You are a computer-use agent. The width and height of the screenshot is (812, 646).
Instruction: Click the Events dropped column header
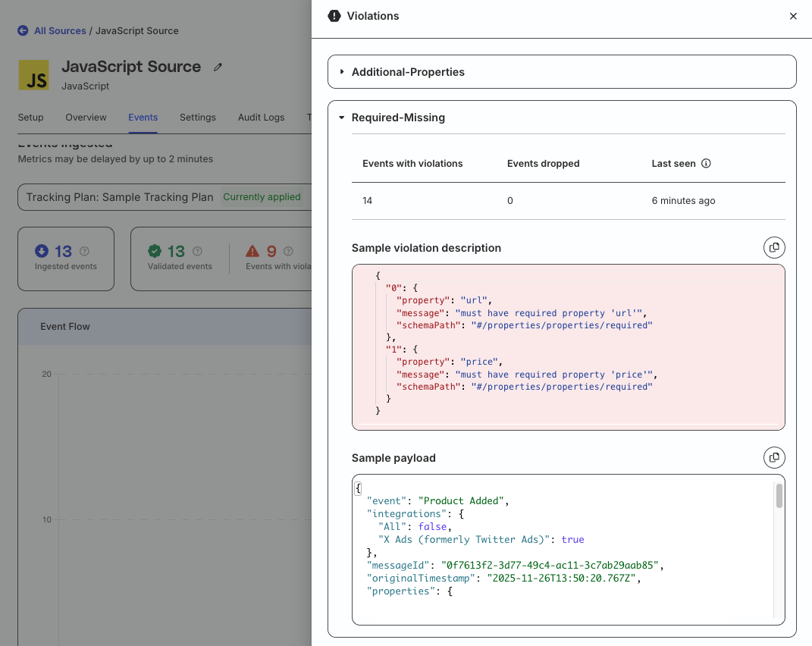[x=543, y=164]
